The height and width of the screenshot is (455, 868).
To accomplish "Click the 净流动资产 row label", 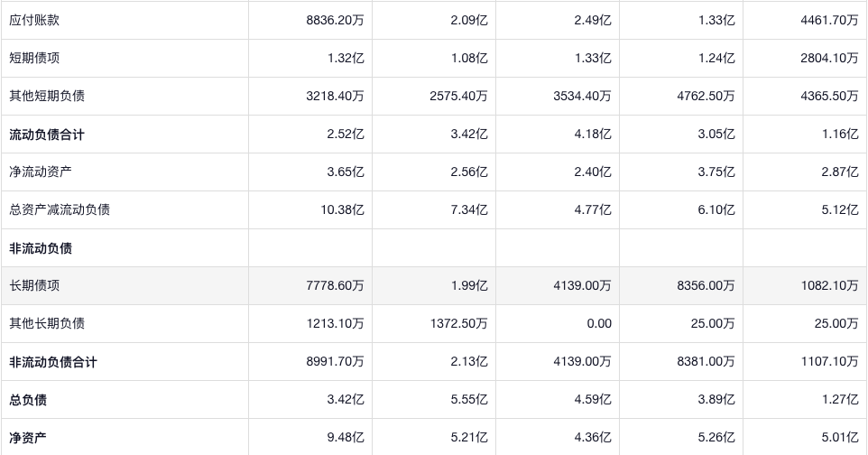I will (41, 172).
